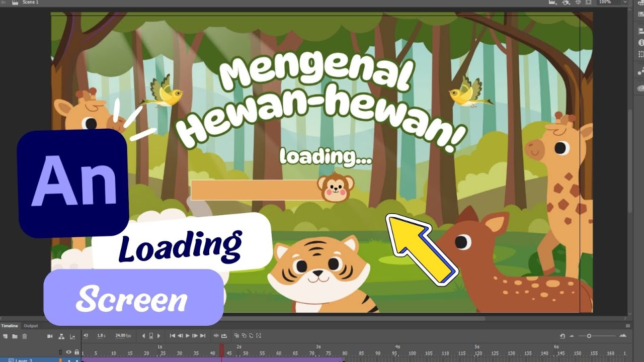644x362 pixels.
Task: Open the Edit Scene dropdown icon
Action: (x=552, y=2)
